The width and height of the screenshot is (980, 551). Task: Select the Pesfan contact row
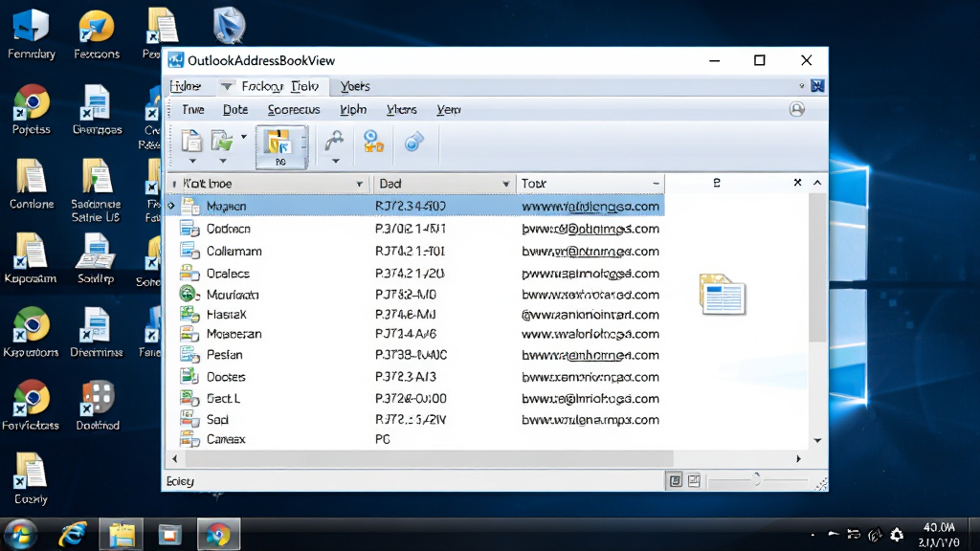coord(415,355)
